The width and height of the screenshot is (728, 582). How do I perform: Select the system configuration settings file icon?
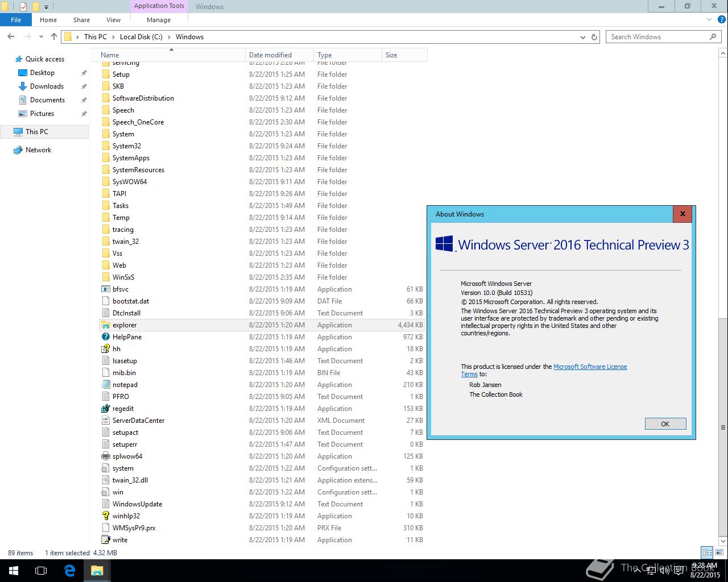105,468
